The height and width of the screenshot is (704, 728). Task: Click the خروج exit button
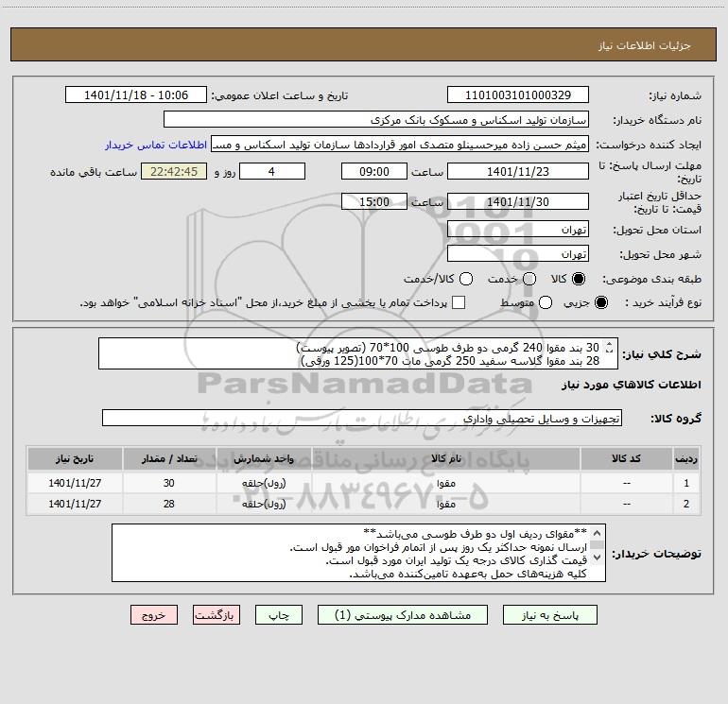(154, 615)
